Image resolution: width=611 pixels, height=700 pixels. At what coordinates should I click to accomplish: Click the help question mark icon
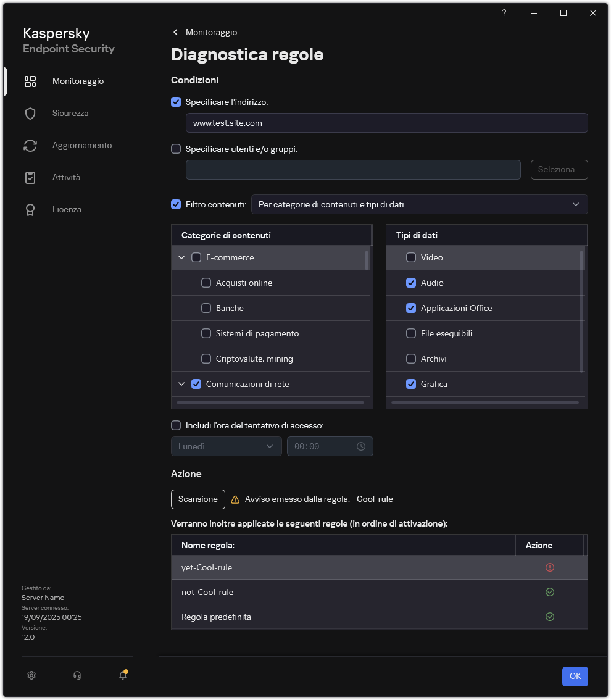click(x=504, y=13)
